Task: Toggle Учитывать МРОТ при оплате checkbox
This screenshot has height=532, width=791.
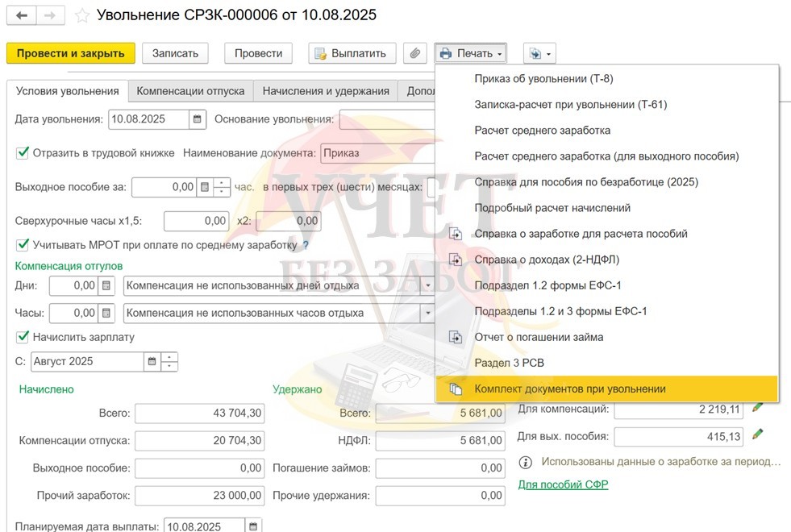Action: pyautogui.click(x=23, y=244)
